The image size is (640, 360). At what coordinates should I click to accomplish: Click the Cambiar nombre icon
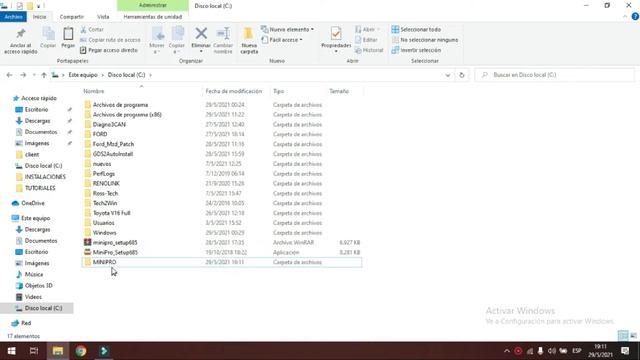[223, 33]
